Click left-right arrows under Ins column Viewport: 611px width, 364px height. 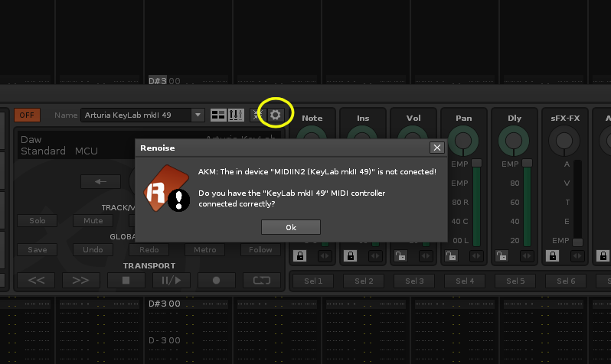pos(375,255)
